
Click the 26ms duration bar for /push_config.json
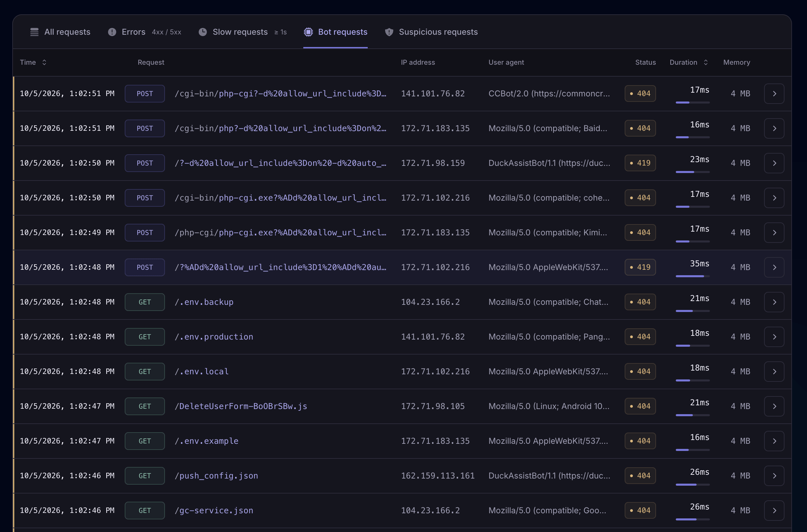(x=693, y=485)
